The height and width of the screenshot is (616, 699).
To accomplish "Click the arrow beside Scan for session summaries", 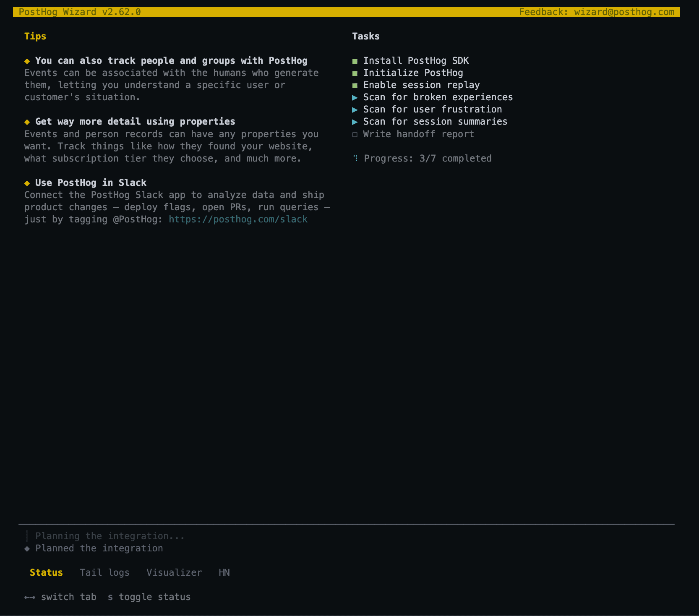I will click(355, 122).
